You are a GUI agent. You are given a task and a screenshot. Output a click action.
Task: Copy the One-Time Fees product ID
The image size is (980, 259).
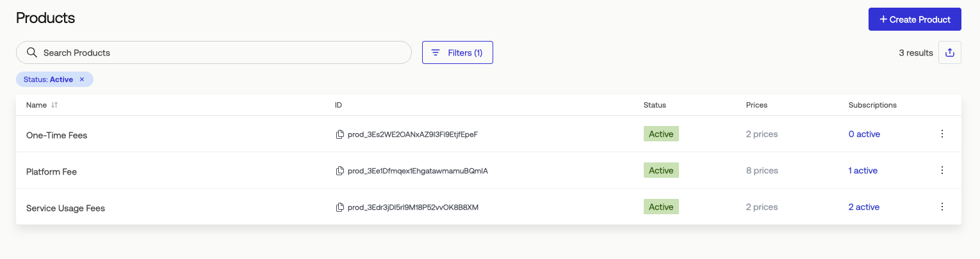tap(340, 134)
